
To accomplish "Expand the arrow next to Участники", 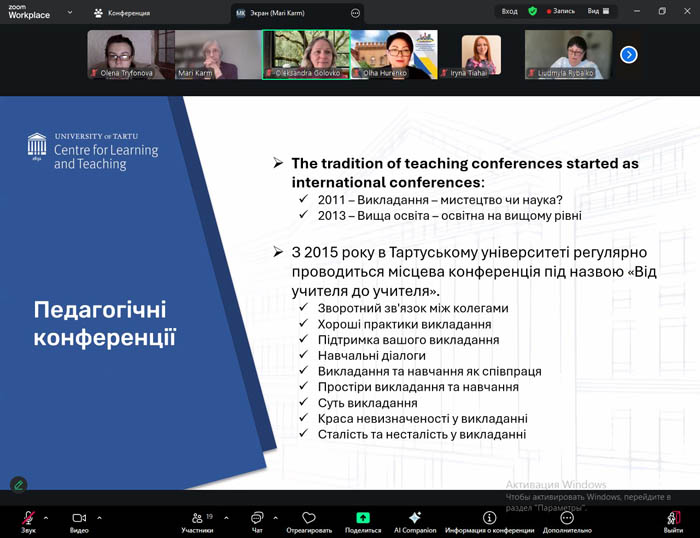I will (226, 517).
